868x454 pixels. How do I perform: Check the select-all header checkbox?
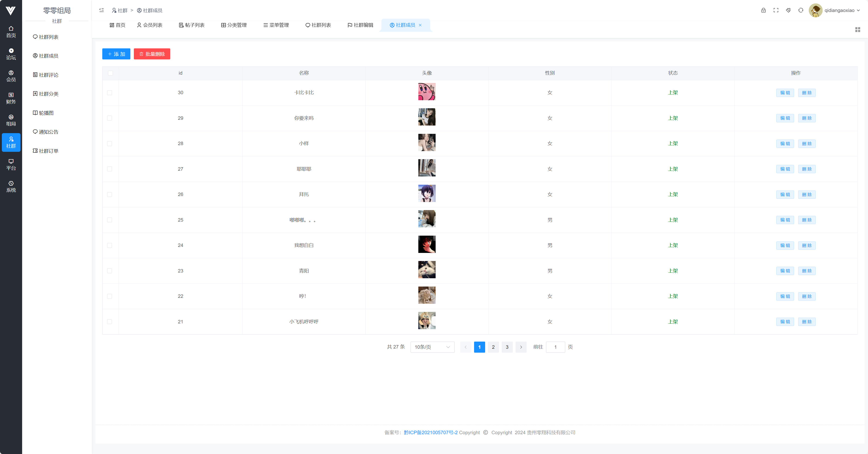point(111,73)
